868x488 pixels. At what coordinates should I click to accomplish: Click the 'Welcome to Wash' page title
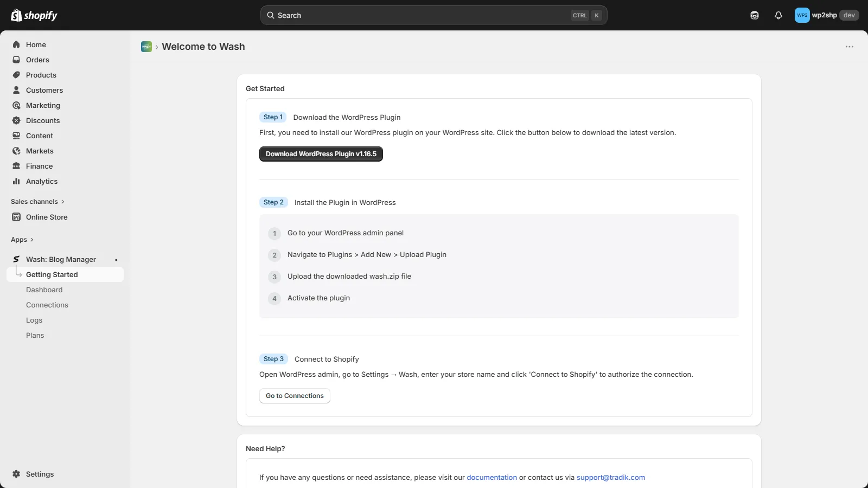click(x=203, y=47)
